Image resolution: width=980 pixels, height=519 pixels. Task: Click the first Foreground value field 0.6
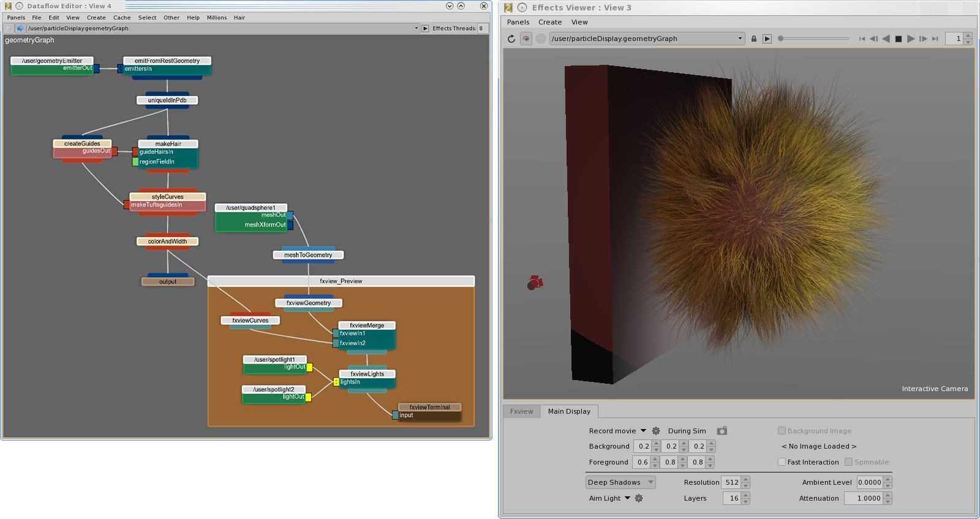(x=642, y=462)
